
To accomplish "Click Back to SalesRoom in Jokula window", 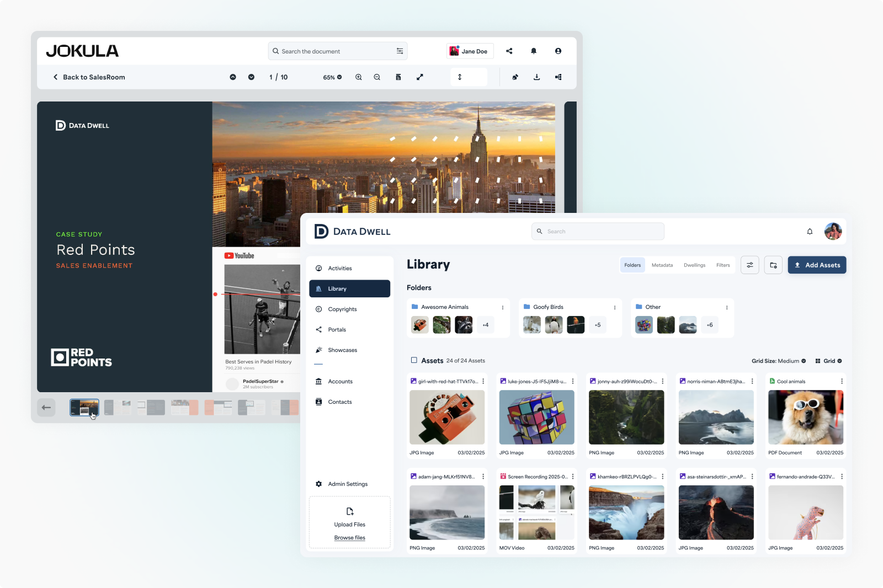I will click(89, 77).
